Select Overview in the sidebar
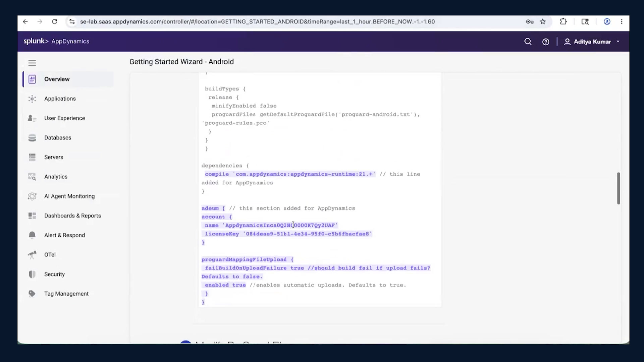The height and width of the screenshot is (362, 644). [68, 79]
